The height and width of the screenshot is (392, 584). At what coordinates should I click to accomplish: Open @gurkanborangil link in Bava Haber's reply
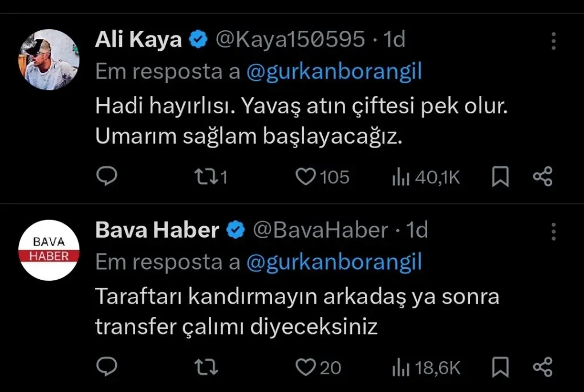point(334,262)
